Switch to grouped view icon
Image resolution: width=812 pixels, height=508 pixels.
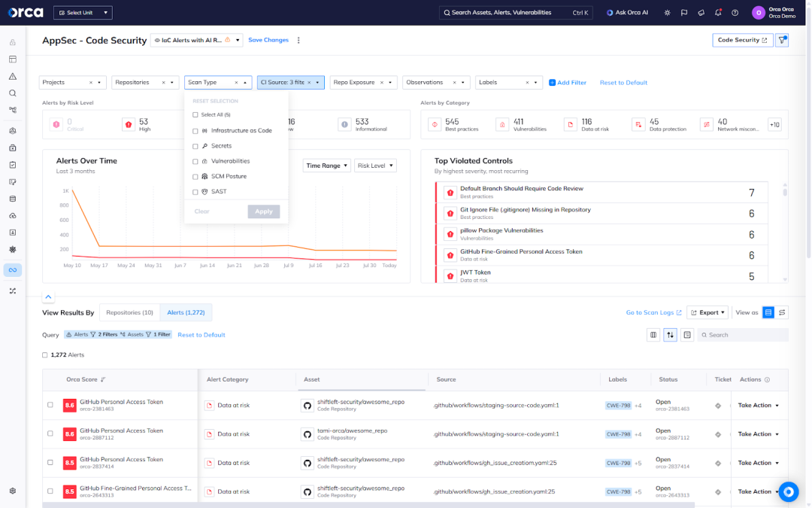(x=782, y=312)
